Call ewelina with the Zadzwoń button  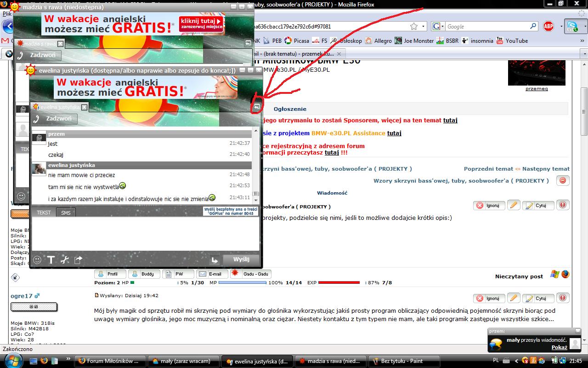[55, 119]
